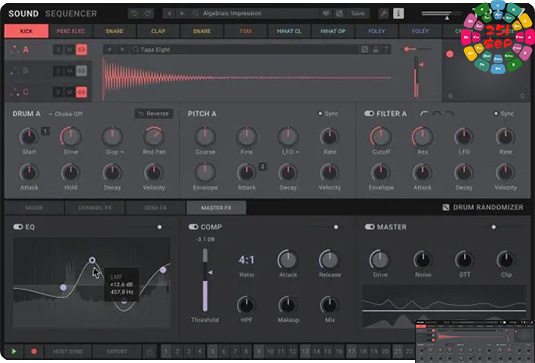The width and height of the screenshot is (535, 363).
Task: Click the Filter A Cutoff knob
Action: 380,137
